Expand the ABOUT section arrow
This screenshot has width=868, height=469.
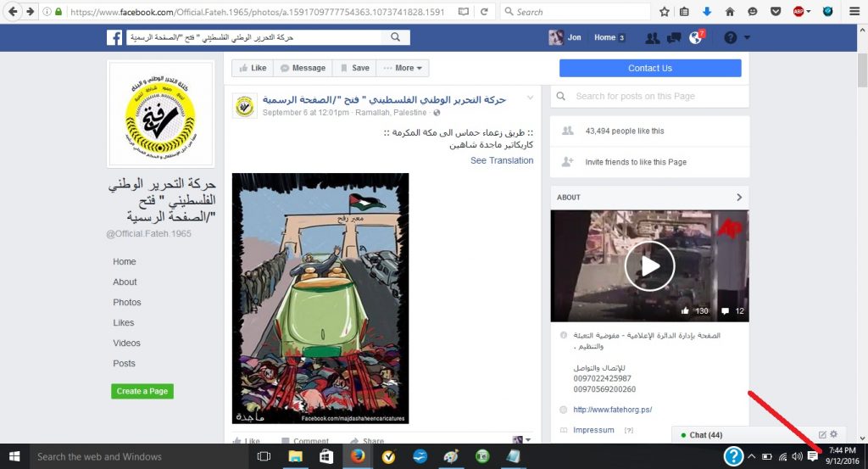coord(739,197)
